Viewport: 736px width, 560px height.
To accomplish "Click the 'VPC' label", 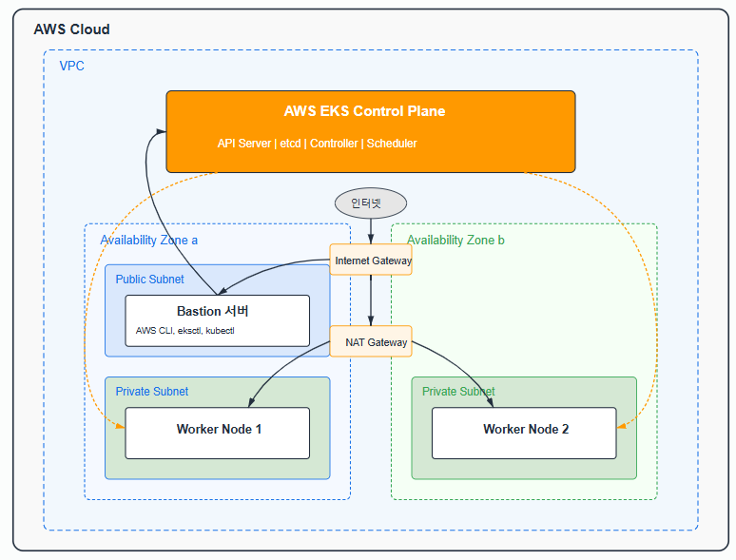I will (72, 66).
